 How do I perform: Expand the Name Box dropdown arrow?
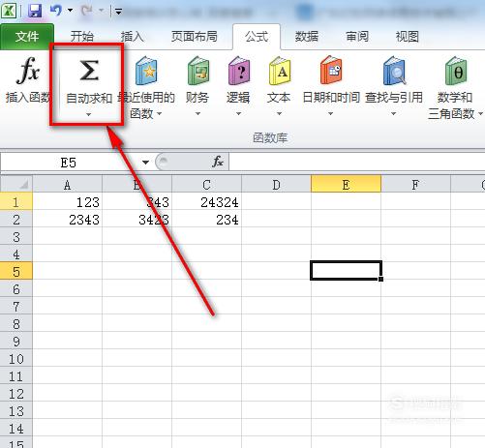(x=145, y=163)
